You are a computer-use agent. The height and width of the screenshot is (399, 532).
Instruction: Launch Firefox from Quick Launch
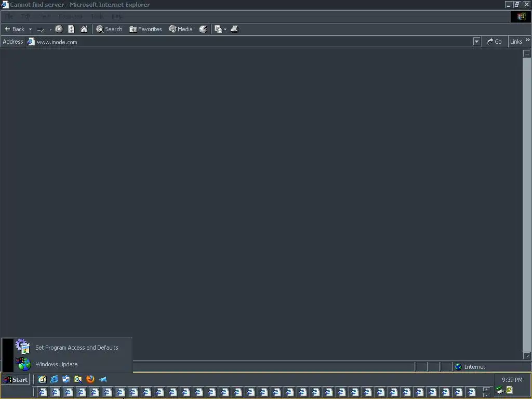tap(90, 379)
